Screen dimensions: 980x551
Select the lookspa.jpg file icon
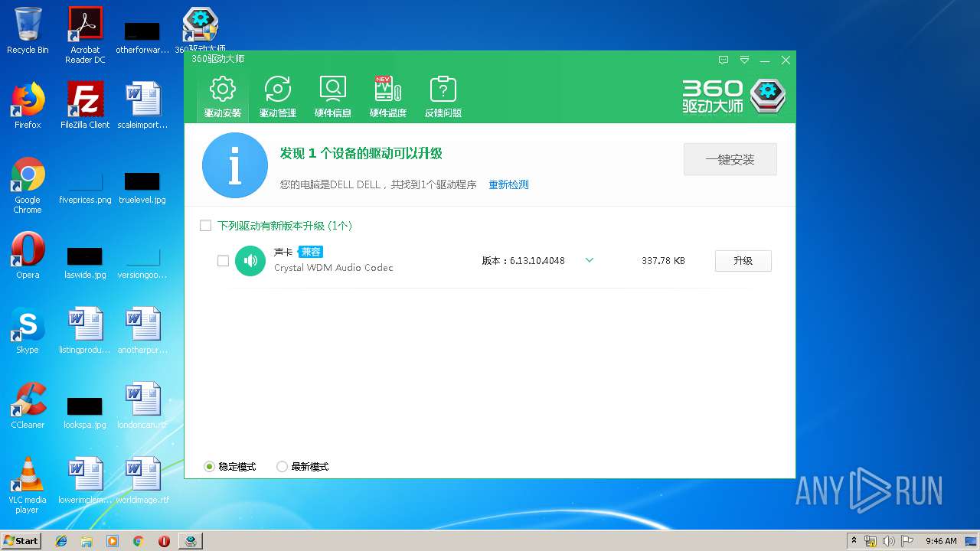point(85,413)
